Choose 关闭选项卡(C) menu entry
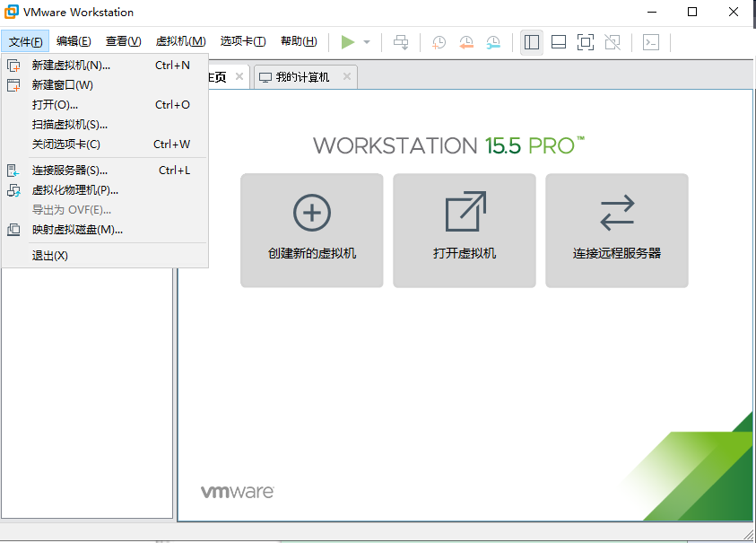Viewport: 756px width, 543px height. pyautogui.click(x=105, y=145)
